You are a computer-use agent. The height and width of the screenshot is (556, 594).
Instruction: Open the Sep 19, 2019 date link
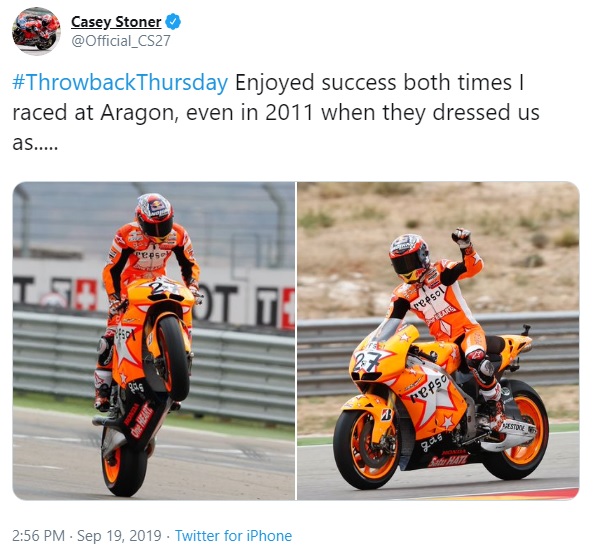point(119,536)
